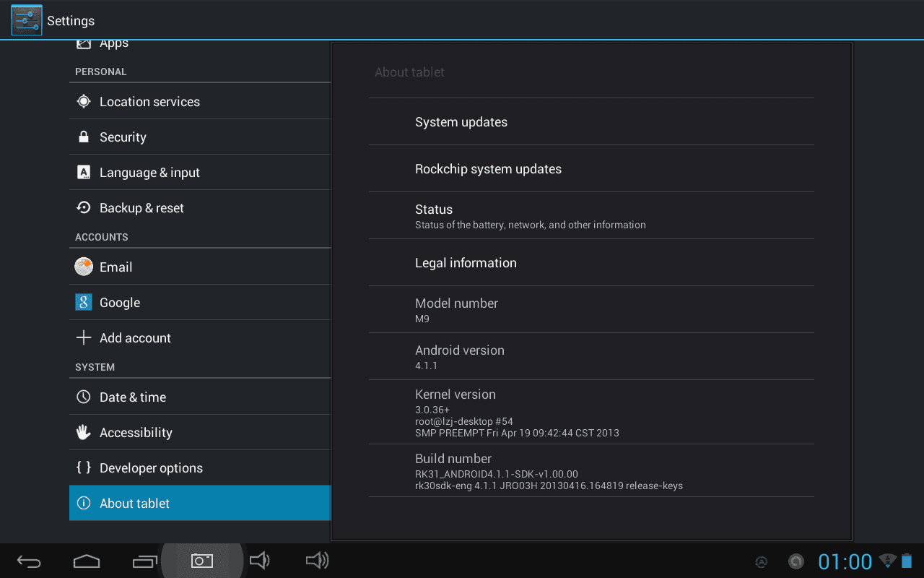Viewport: 924px width, 578px height.
Task: Click the Security padlock icon
Action: (84, 137)
